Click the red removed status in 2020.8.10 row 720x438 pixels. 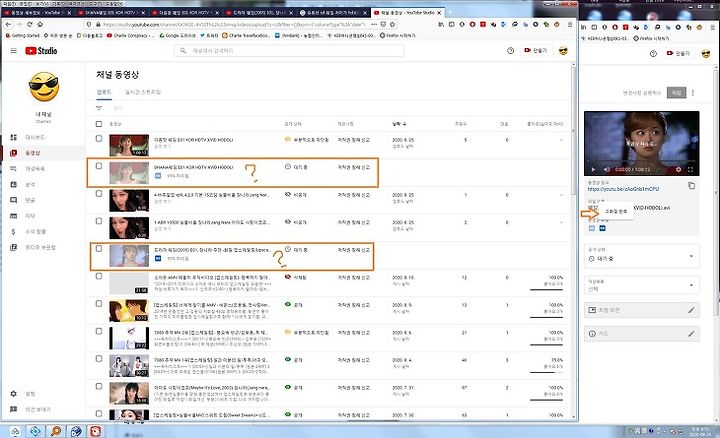[x=295, y=277]
